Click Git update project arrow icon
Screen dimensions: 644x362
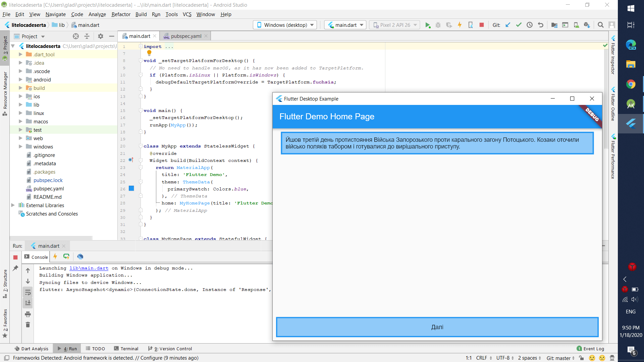[x=508, y=25]
